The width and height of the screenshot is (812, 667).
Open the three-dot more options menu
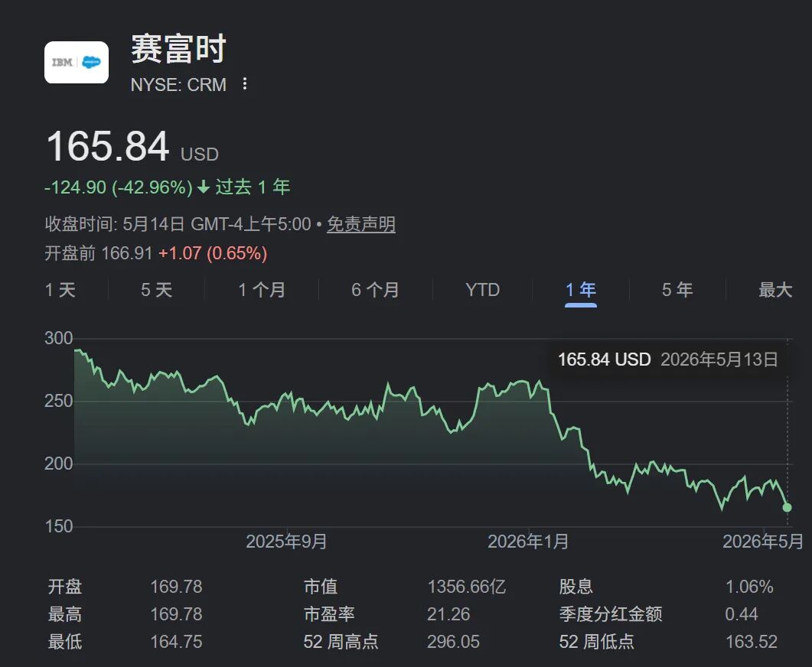click(x=245, y=84)
